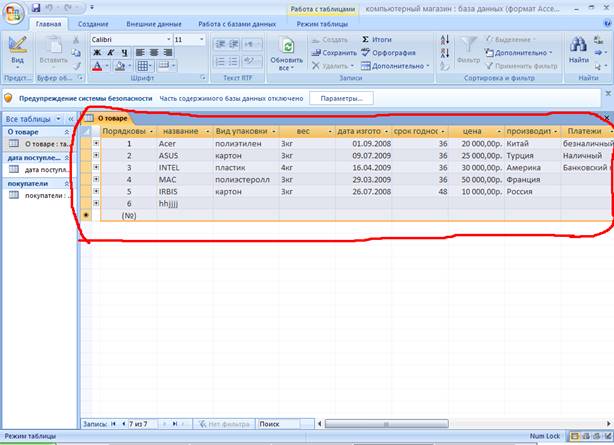Screen dimensions: 614x445
Task: Click the Найти binoculars icon
Action: 577,46
